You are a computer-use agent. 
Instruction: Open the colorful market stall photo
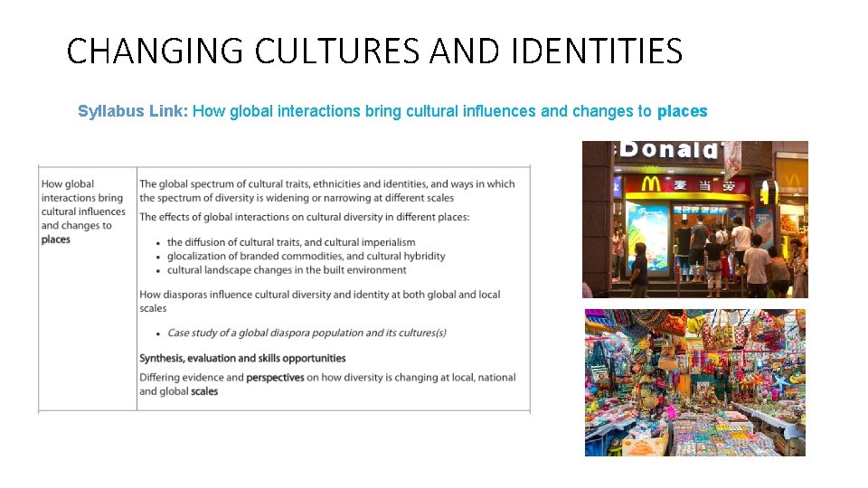pos(694,382)
